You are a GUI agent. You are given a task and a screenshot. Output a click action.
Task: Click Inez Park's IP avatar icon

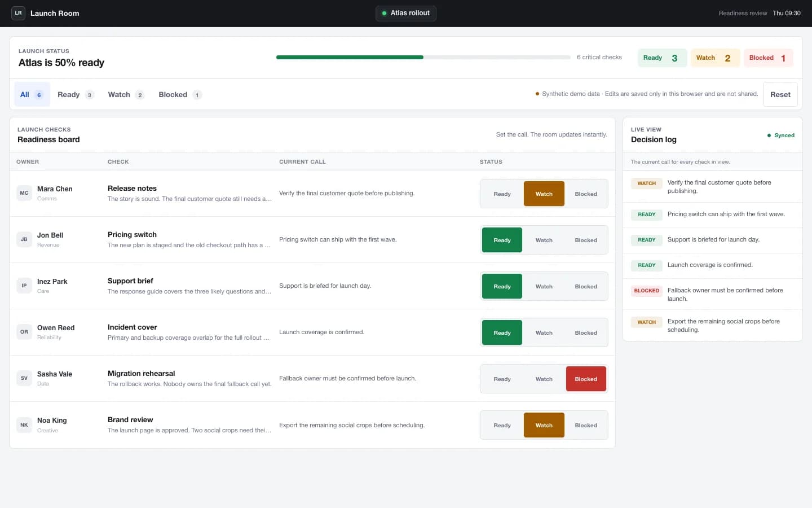(24, 286)
